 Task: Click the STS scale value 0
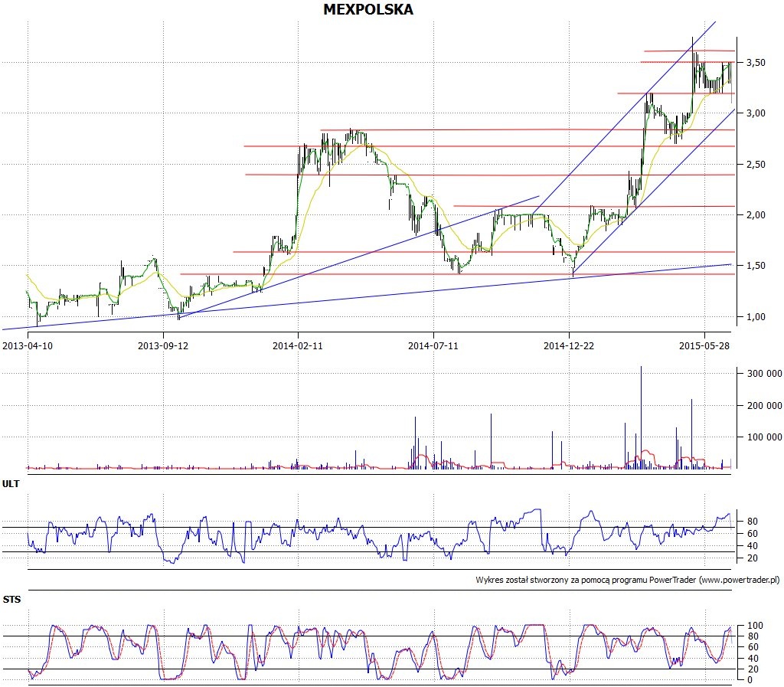coord(750,680)
